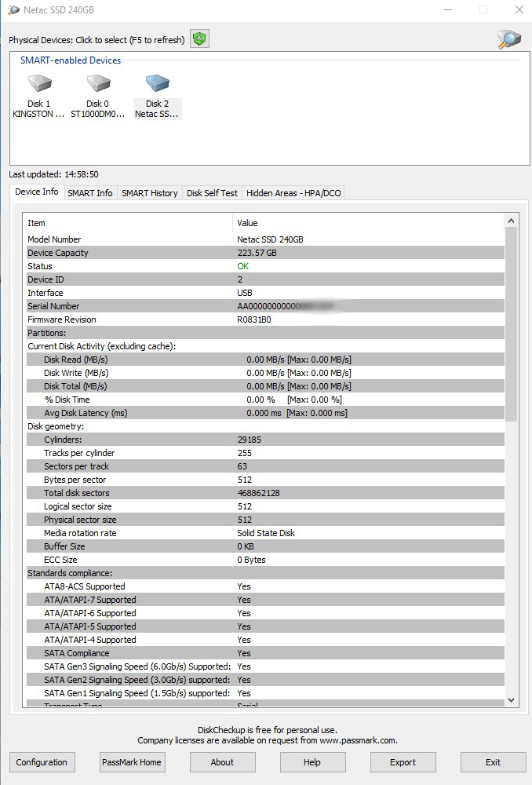
Task: Select SATA Compliance row
Action: coord(264,653)
